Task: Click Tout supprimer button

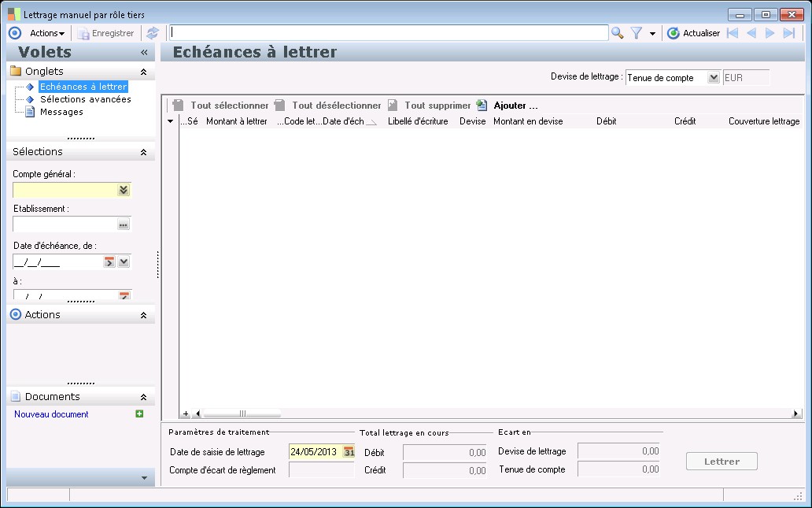Action: click(x=430, y=106)
